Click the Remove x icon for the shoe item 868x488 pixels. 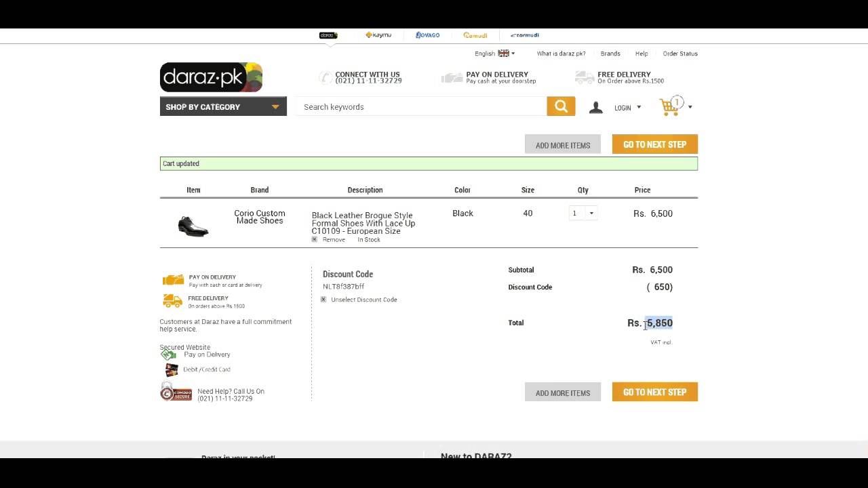315,239
